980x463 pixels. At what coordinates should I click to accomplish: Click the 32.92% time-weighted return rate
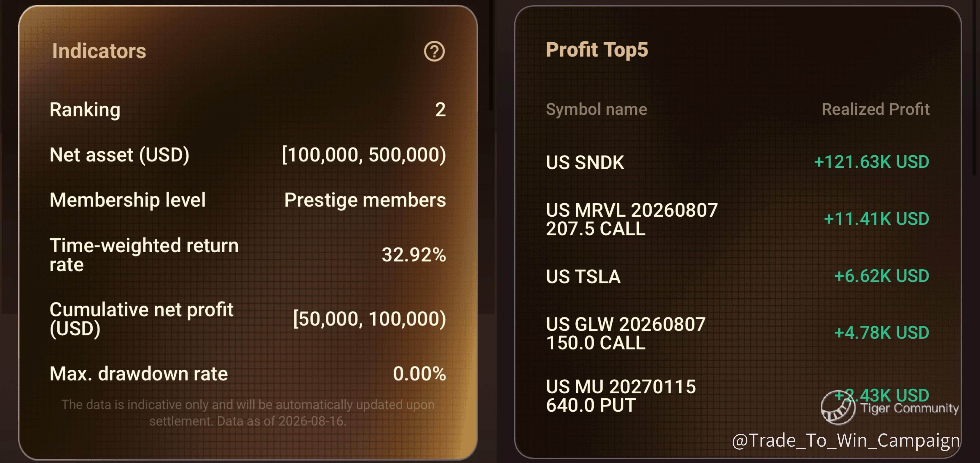(414, 255)
